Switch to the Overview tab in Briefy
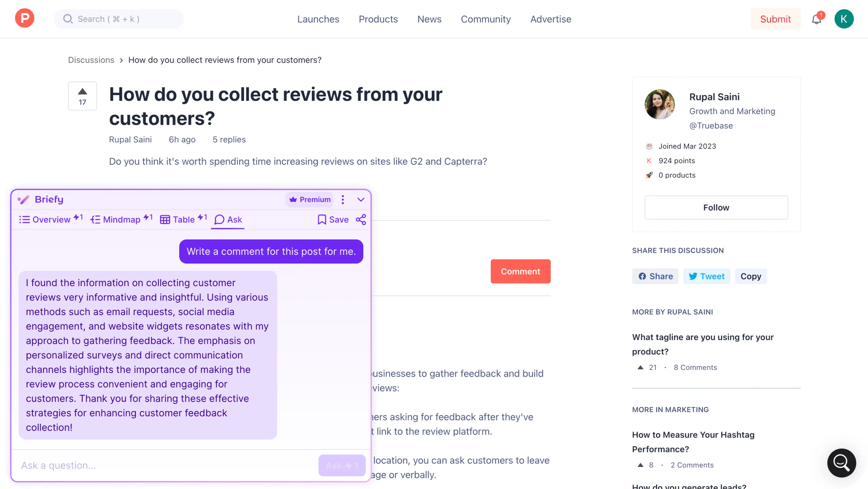868x489 pixels. click(x=50, y=219)
